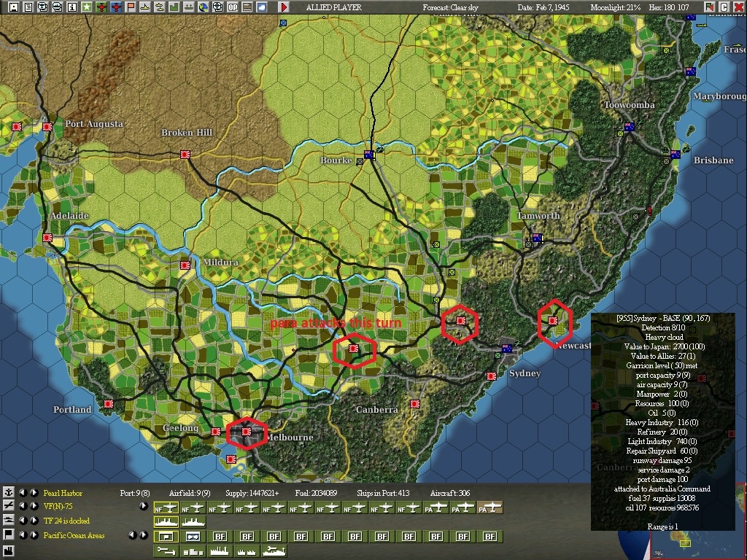
Task: Select the wrench-arrow engineer unit icon
Action: click(166, 551)
